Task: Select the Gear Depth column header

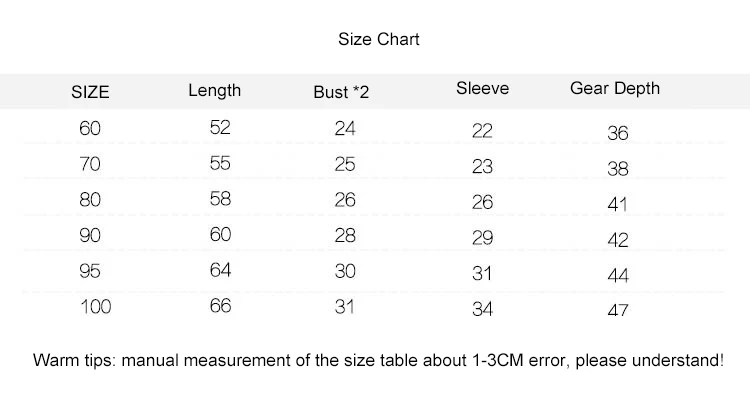Action: [615, 88]
